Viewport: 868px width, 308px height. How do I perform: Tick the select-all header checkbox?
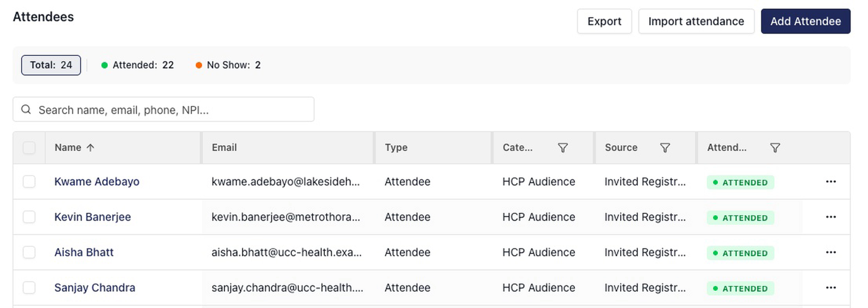(x=29, y=147)
